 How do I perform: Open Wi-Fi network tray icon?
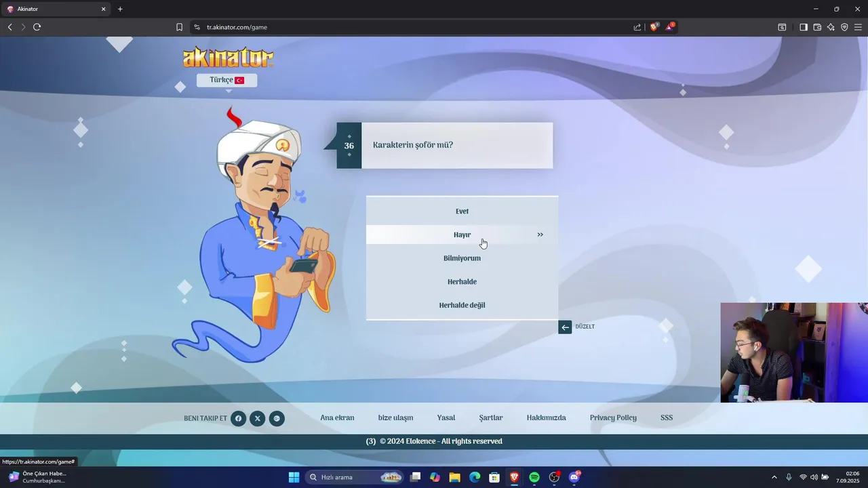pyautogui.click(x=803, y=477)
